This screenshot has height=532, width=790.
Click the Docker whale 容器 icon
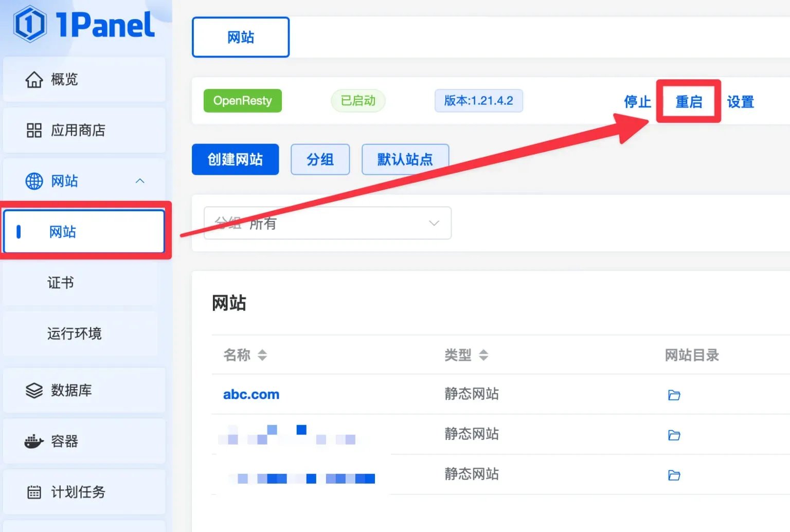click(34, 441)
